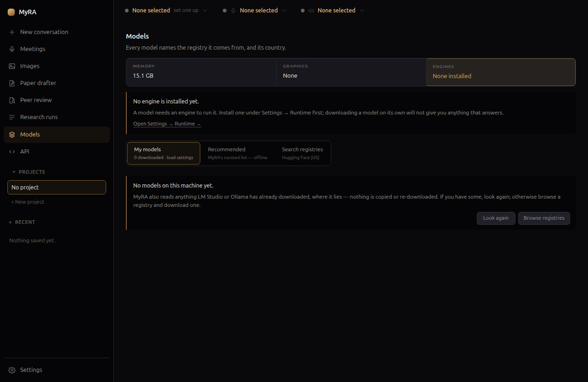Collapse the PROJECTS section
Viewport: 588px width, 382px height.
pyautogui.click(x=28, y=172)
